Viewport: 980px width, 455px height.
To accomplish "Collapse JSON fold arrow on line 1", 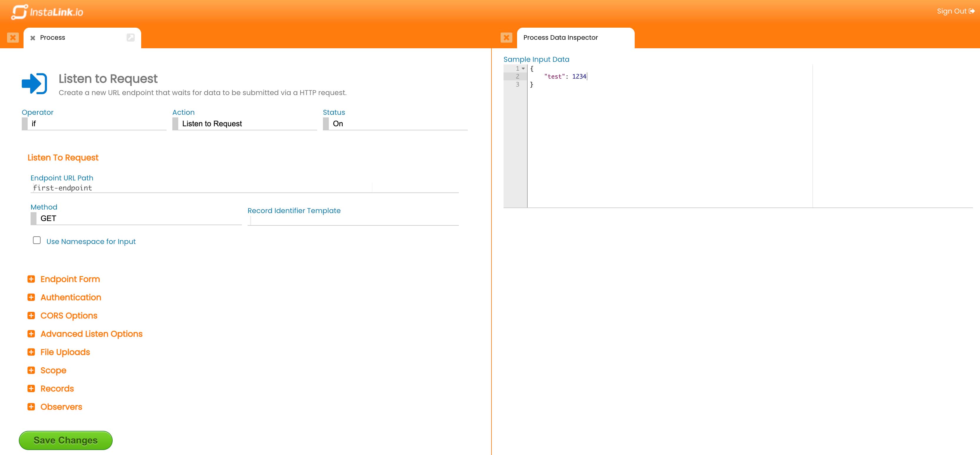I will [x=524, y=69].
